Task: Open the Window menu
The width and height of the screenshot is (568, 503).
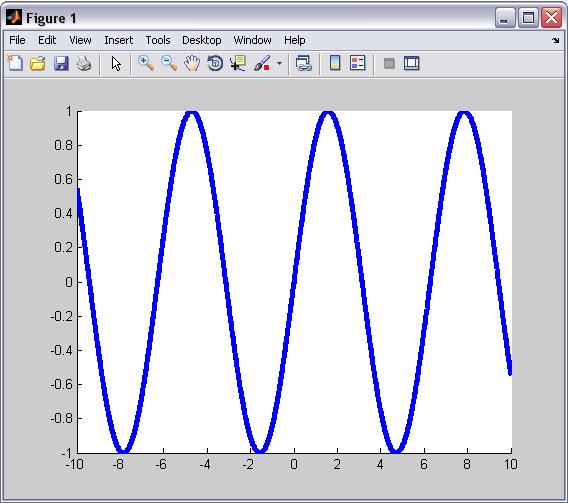Action: (252, 40)
